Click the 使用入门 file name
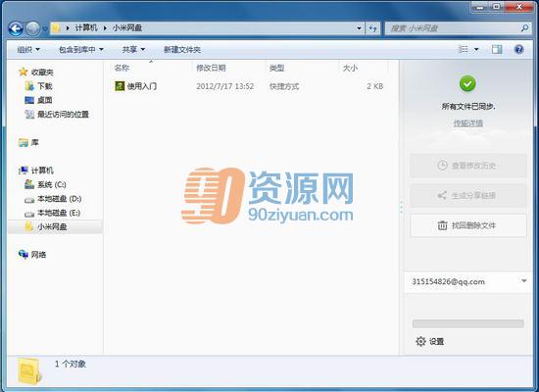Image resolution: width=539 pixels, height=392 pixels. pos(142,86)
